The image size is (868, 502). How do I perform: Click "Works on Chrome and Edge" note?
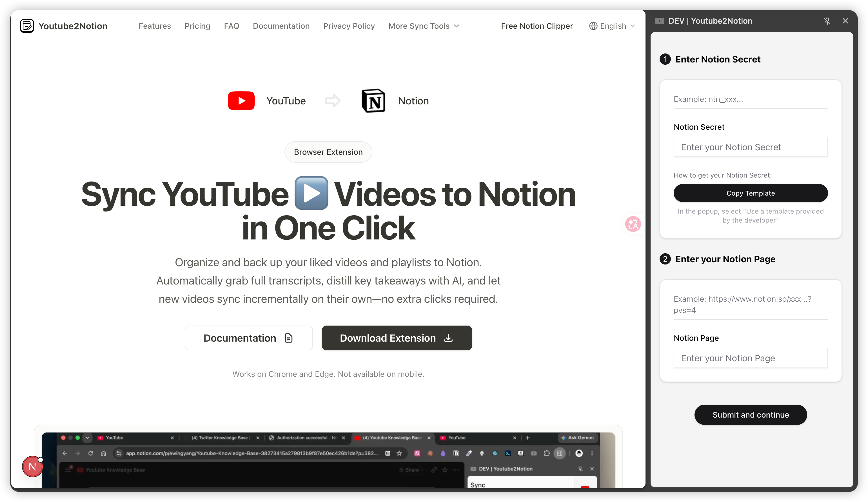328,374
